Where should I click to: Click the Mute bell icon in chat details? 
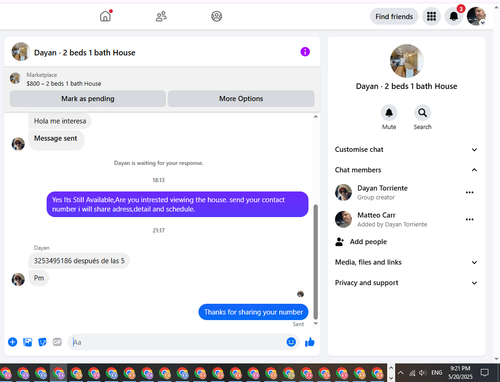tap(389, 113)
